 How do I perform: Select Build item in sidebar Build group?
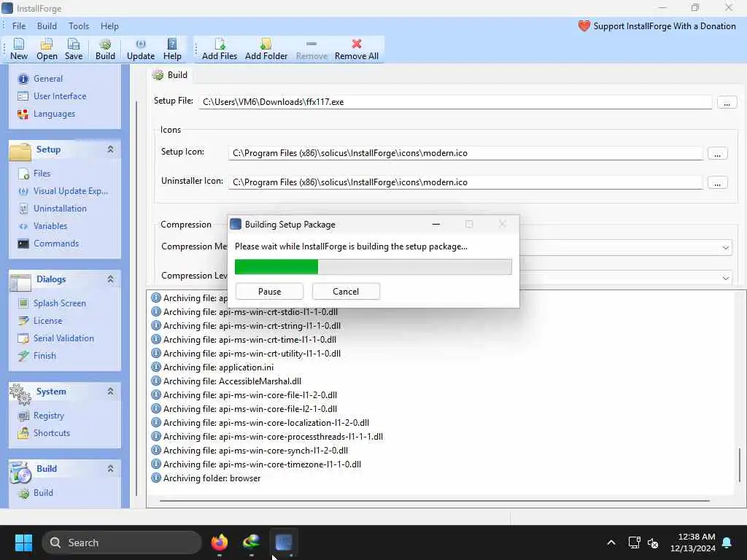[43, 493]
